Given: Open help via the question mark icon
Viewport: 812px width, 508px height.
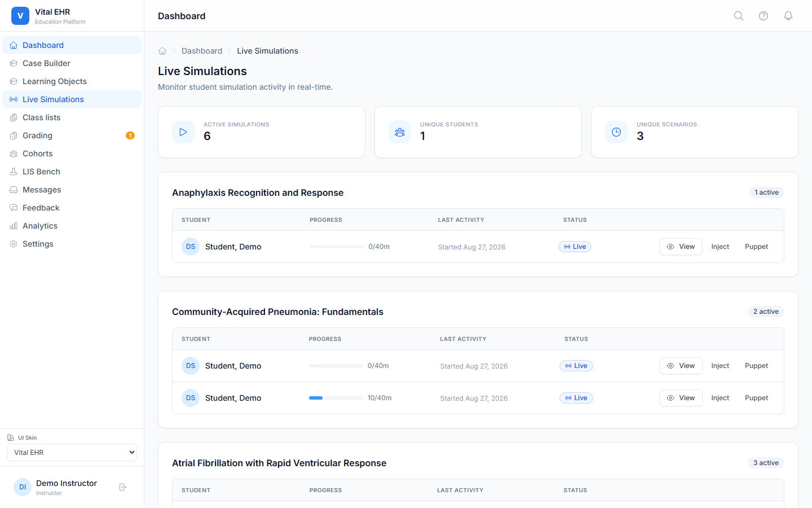Looking at the screenshot, I should click(x=764, y=16).
